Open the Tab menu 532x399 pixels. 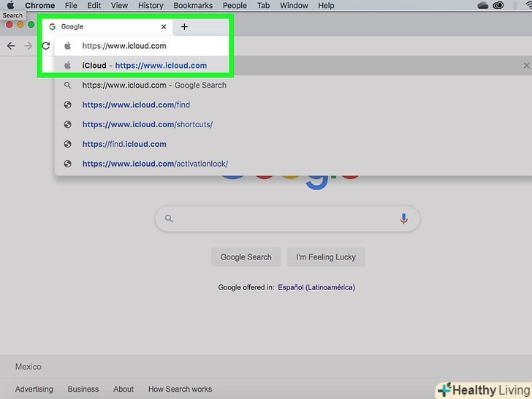(x=263, y=5)
